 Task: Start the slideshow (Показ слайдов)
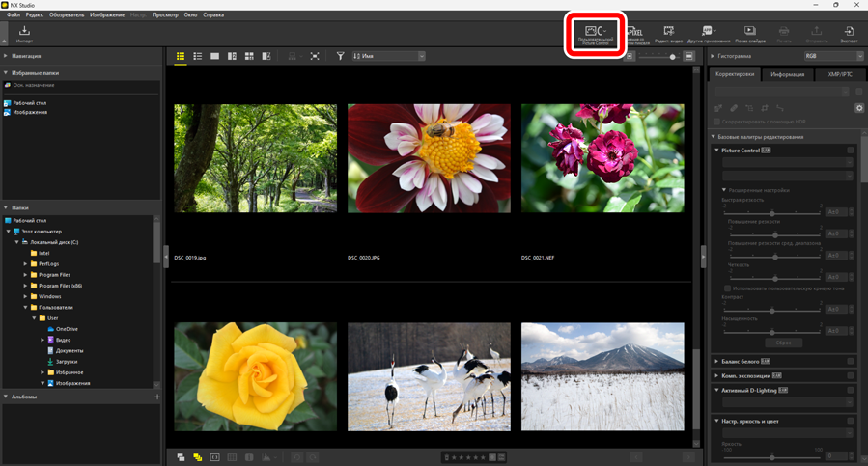click(x=749, y=35)
